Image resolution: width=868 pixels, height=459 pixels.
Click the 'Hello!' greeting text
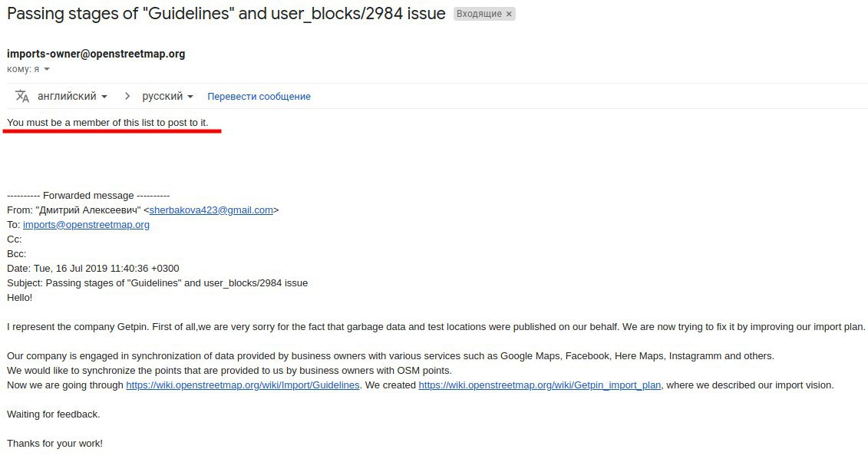click(19, 297)
